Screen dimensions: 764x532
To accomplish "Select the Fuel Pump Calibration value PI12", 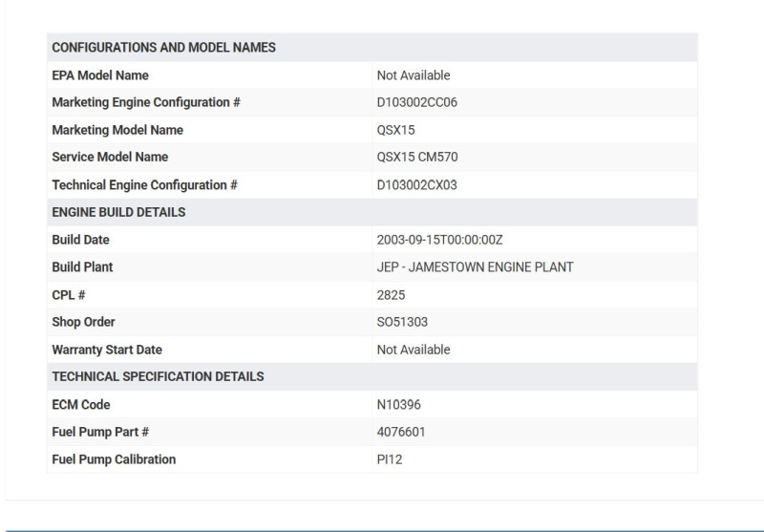I will [389, 459].
